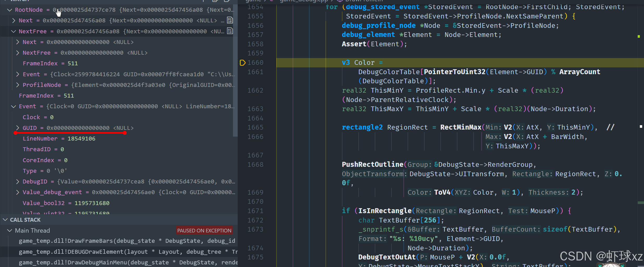644x267 pixels.
Task: Click PushRectOutline call in code
Action: coord(372,165)
